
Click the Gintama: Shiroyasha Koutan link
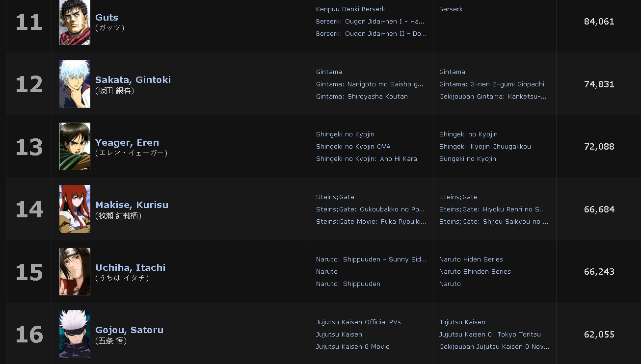(x=362, y=97)
